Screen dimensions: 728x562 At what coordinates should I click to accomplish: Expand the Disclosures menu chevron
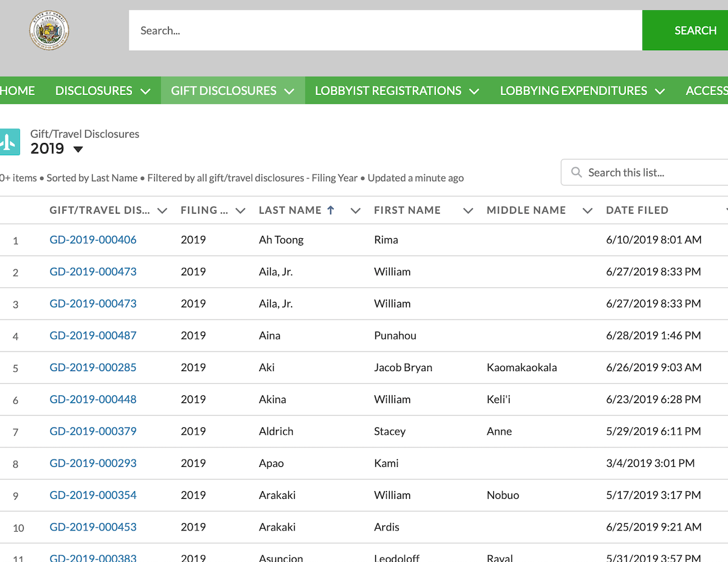tap(146, 91)
